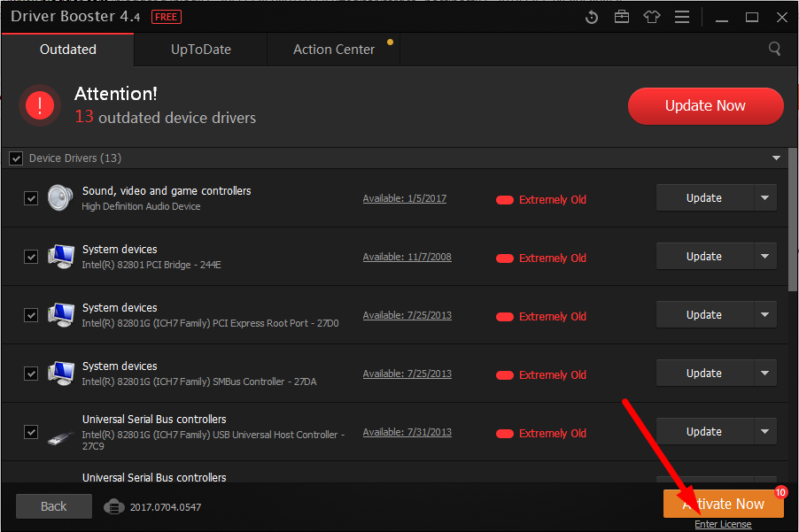Click the '13 outdated device drivers' text
The width and height of the screenshot is (799, 532).
click(x=166, y=117)
